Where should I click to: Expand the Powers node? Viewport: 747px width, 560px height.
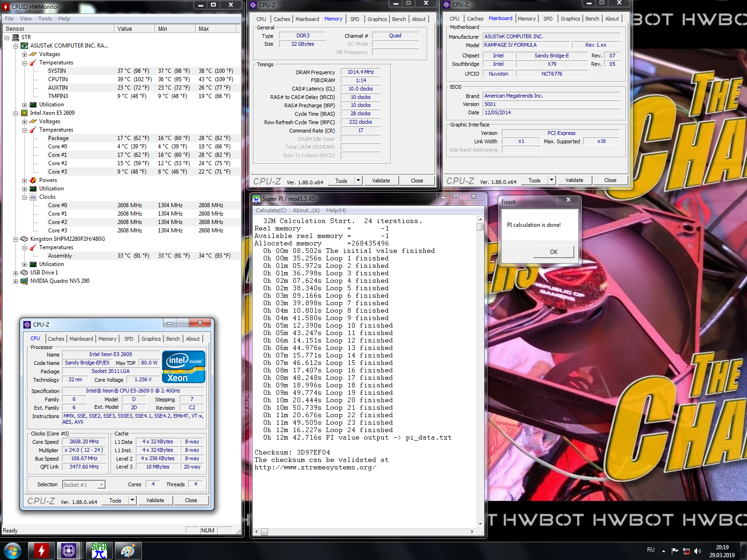point(24,181)
